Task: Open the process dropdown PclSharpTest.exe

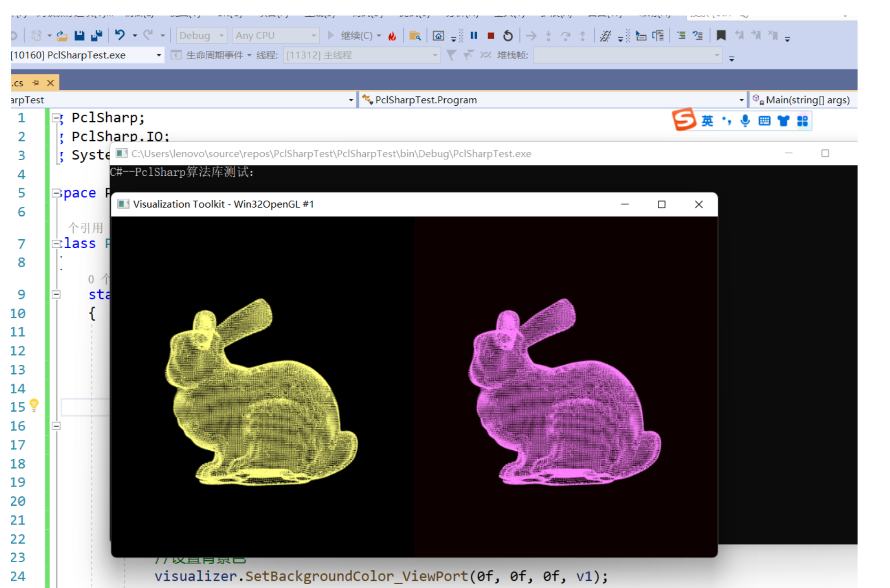Action: 87,55
